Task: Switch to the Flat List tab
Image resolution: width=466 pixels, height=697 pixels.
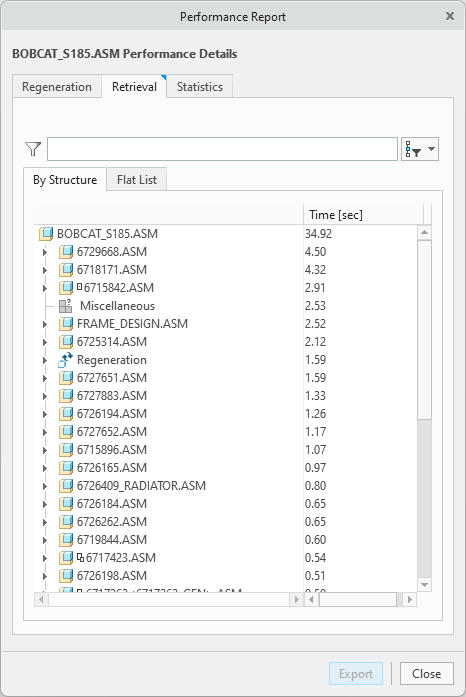Action: coord(137,180)
